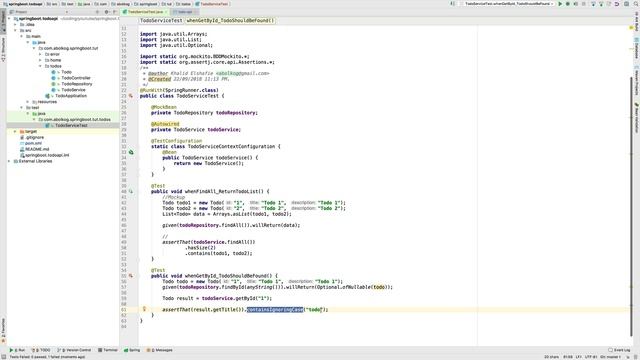Click the UTF-8 encoding status widget

pyautogui.click(x=591, y=357)
